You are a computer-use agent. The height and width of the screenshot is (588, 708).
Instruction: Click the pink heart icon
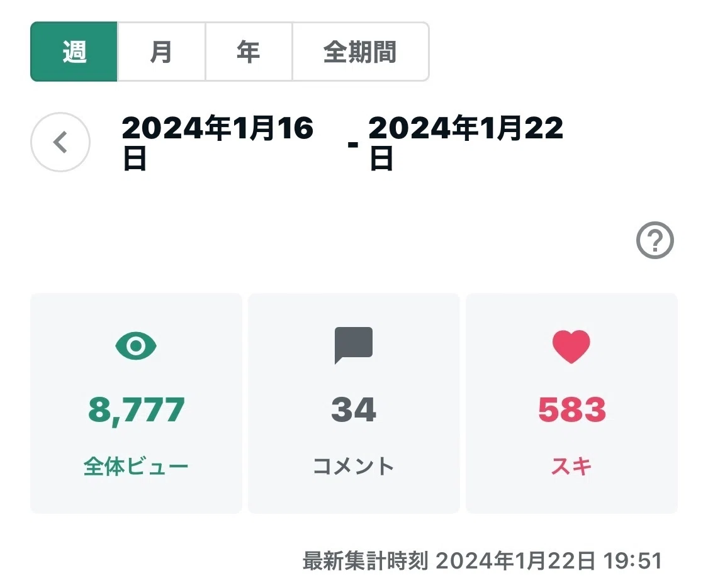point(571,346)
